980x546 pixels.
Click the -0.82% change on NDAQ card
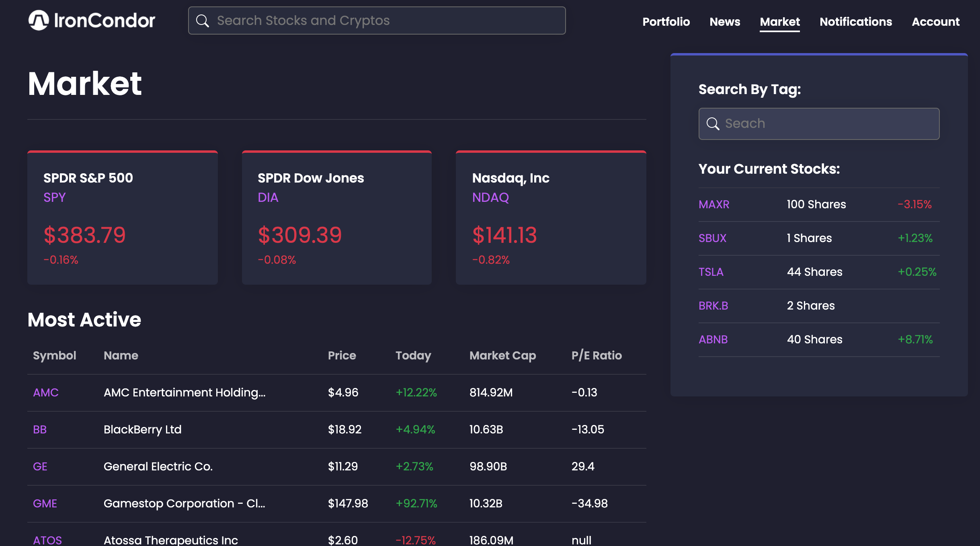[491, 260]
